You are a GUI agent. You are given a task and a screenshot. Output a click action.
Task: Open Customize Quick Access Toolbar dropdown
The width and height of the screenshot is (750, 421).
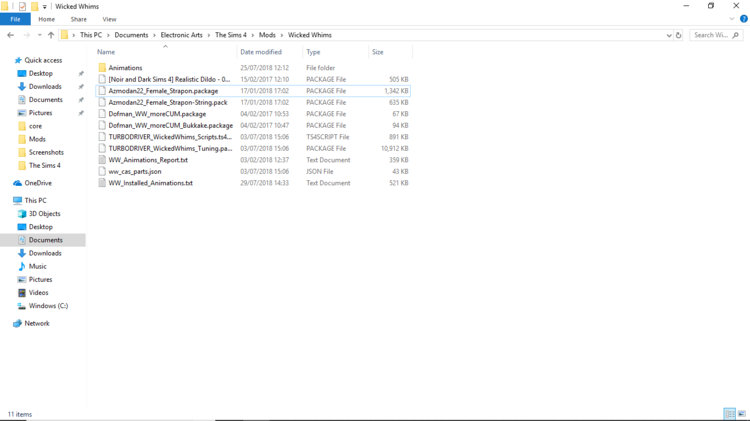44,7
